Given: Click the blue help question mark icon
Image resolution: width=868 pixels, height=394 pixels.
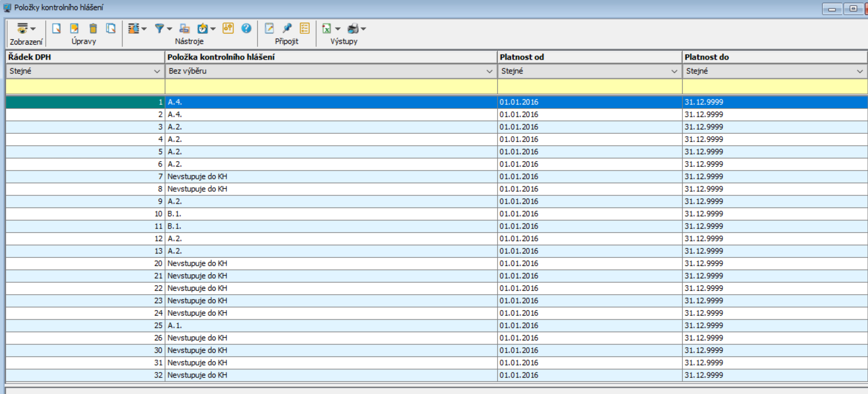Looking at the screenshot, I should click(246, 28).
